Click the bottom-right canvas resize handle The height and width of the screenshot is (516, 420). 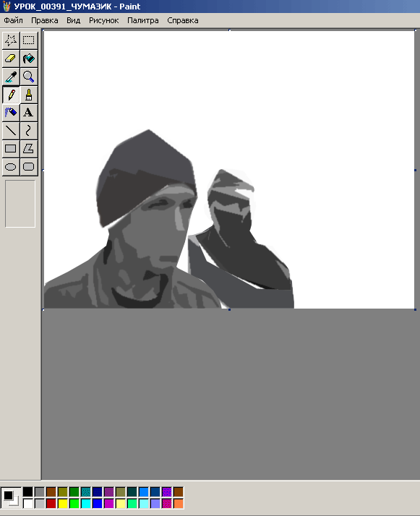point(415,309)
